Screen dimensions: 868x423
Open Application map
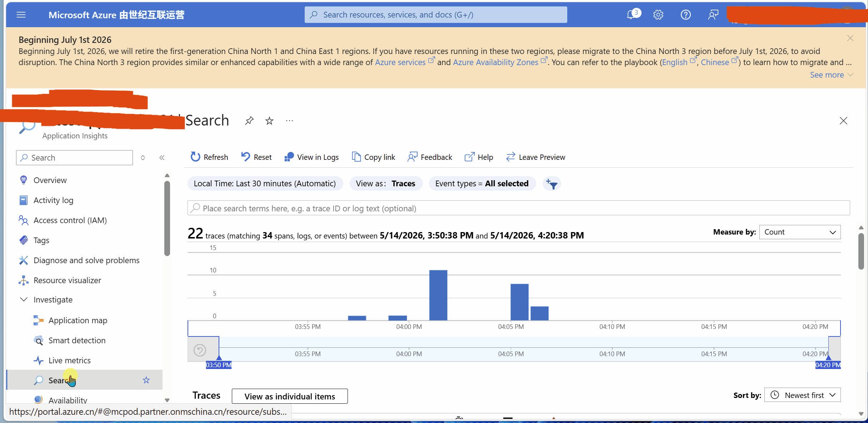click(x=78, y=320)
